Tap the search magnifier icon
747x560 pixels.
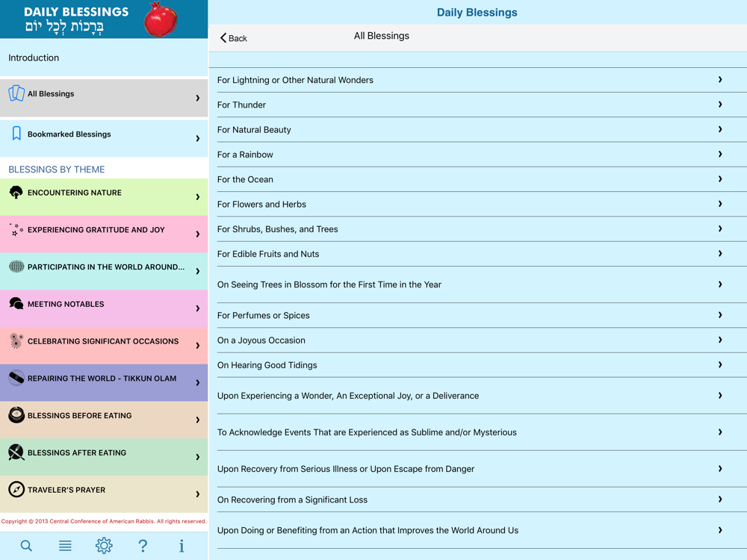(x=26, y=546)
